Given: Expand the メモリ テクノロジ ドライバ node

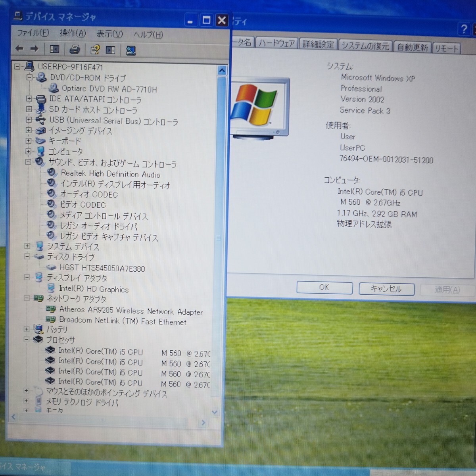Looking at the screenshot, I should click(26, 401).
